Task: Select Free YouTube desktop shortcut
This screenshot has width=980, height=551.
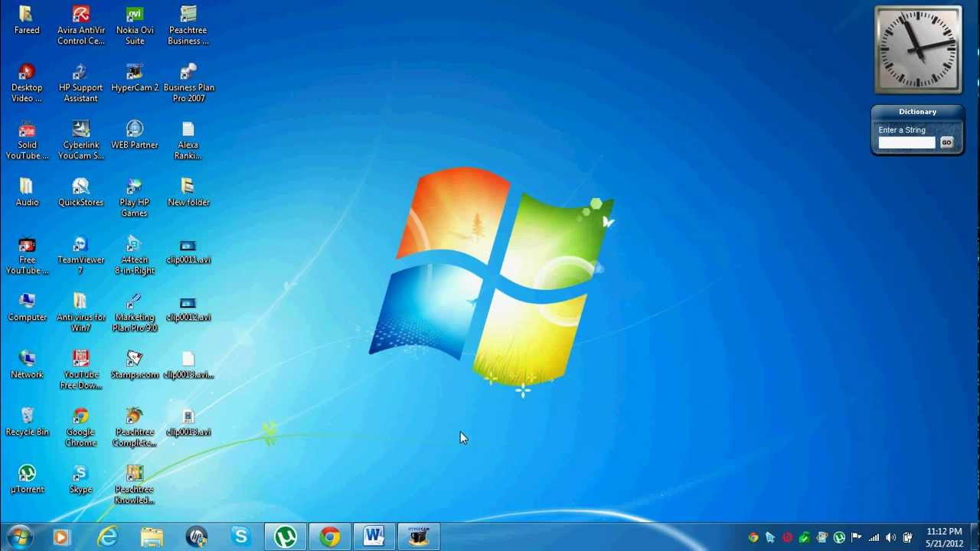Action: [x=27, y=256]
